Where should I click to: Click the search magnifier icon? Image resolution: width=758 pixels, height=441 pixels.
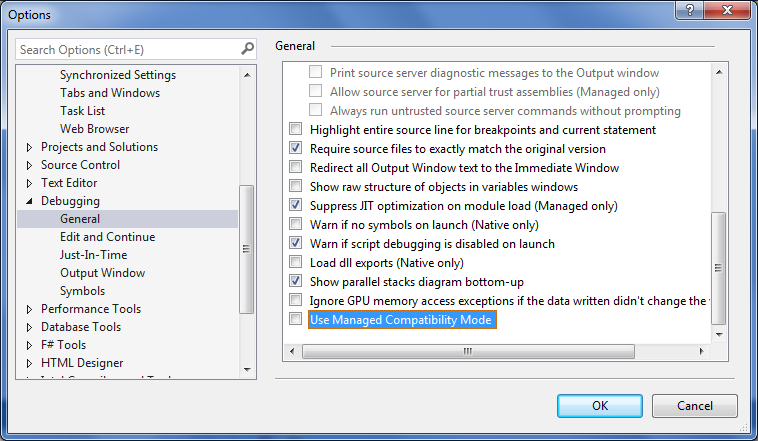[248, 48]
